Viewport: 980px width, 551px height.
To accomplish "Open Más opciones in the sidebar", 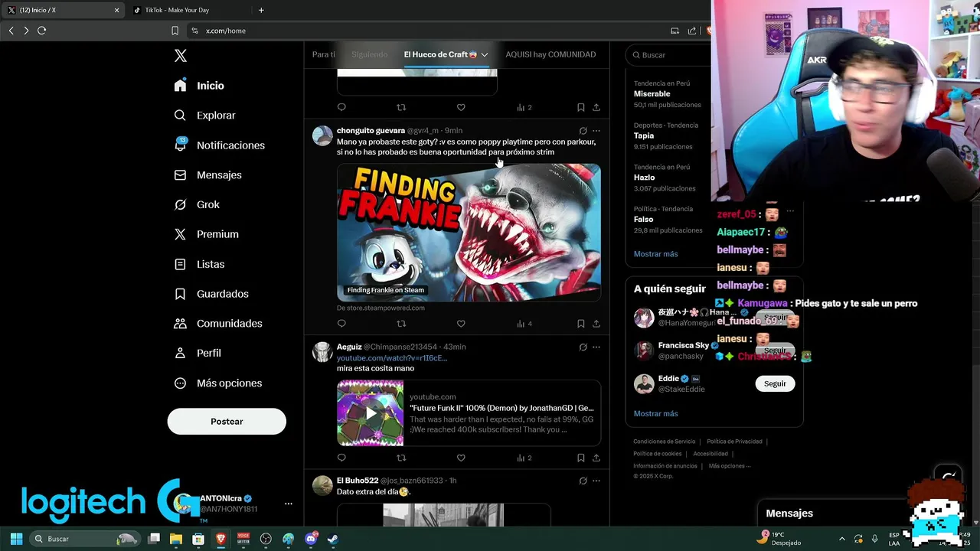I will coord(218,383).
